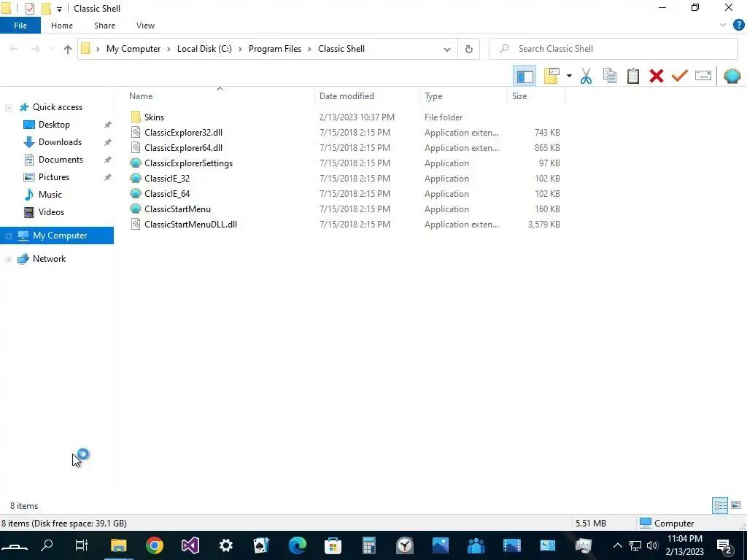Open the taskbar Search magnifier
This screenshot has width=747, height=560.
[47, 545]
